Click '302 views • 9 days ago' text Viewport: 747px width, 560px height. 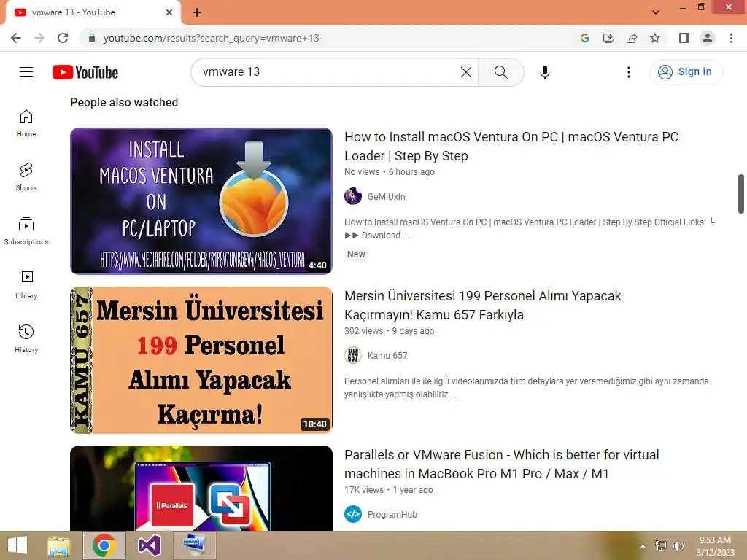(390, 331)
